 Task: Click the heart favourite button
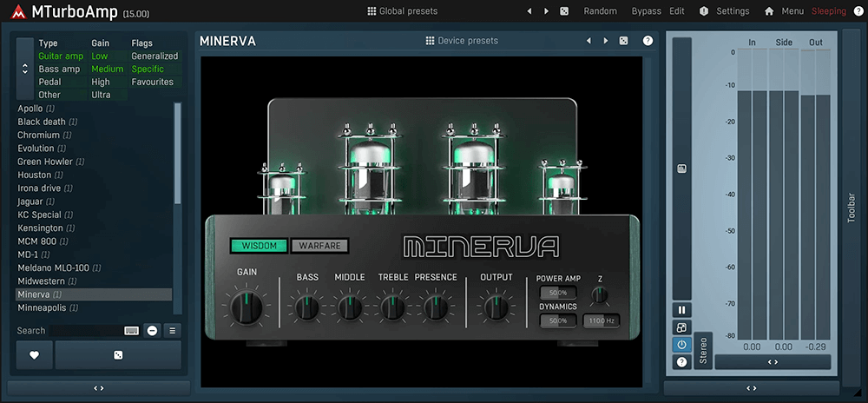pos(35,355)
